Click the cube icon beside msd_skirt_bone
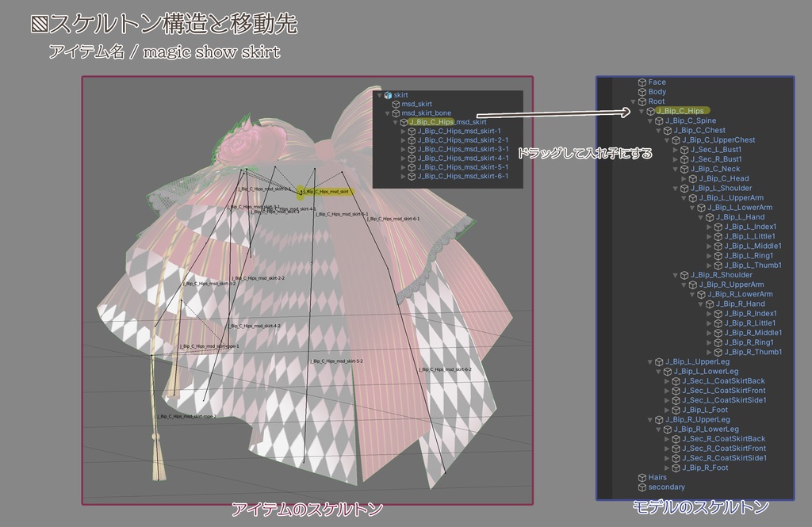Image resolution: width=812 pixels, height=527 pixels. pos(396,113)
